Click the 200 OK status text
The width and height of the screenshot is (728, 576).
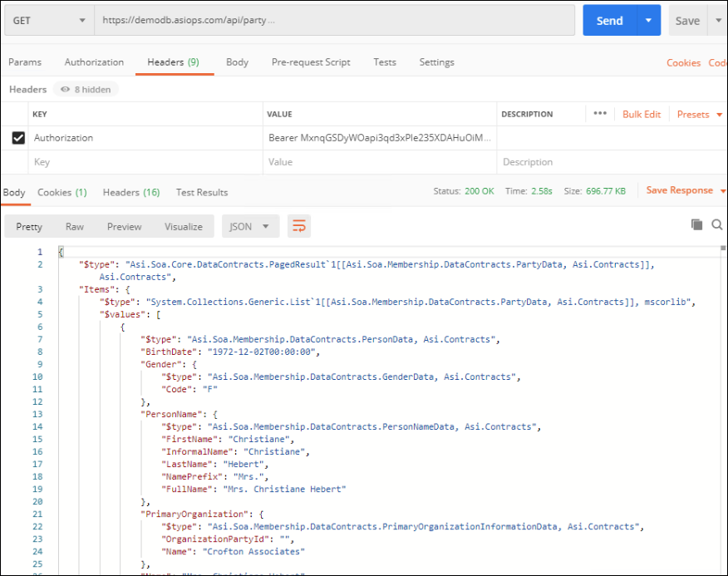tap(480, 191)
